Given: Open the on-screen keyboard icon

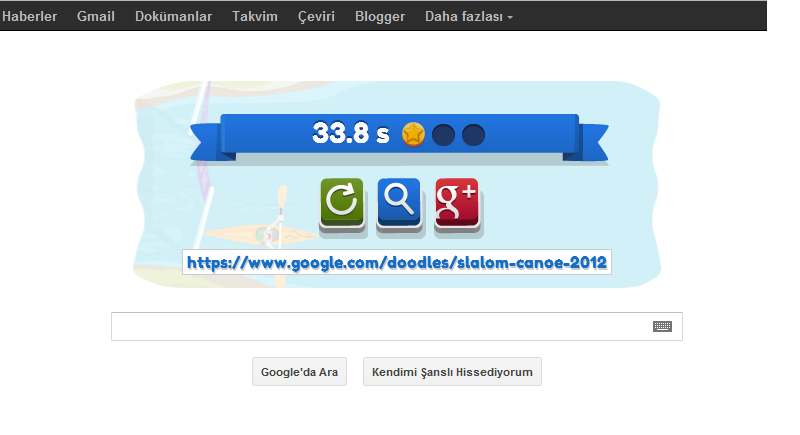Looking at the screenshot, I should click(662, 326).
